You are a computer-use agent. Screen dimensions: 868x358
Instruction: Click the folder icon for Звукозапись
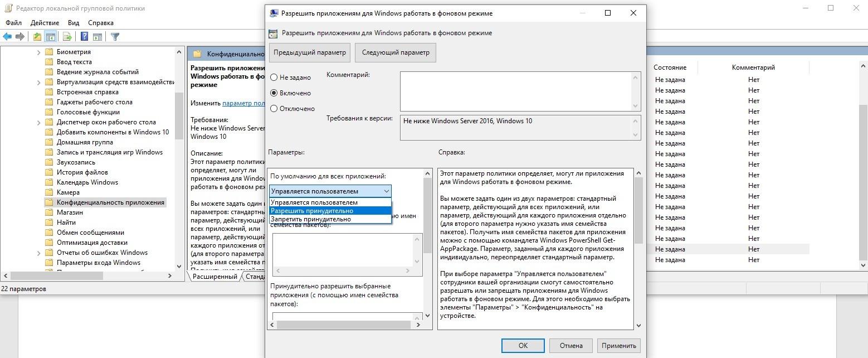pyautogui.click(x=48, y=162)
